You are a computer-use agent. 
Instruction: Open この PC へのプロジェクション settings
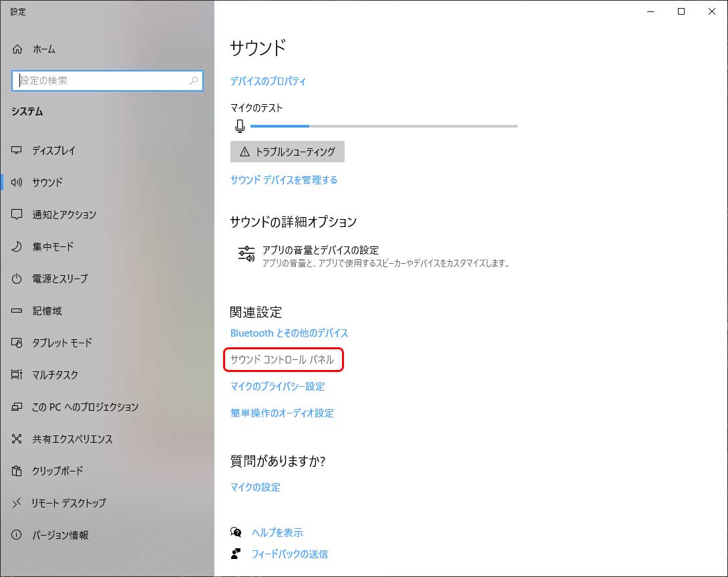85,407
